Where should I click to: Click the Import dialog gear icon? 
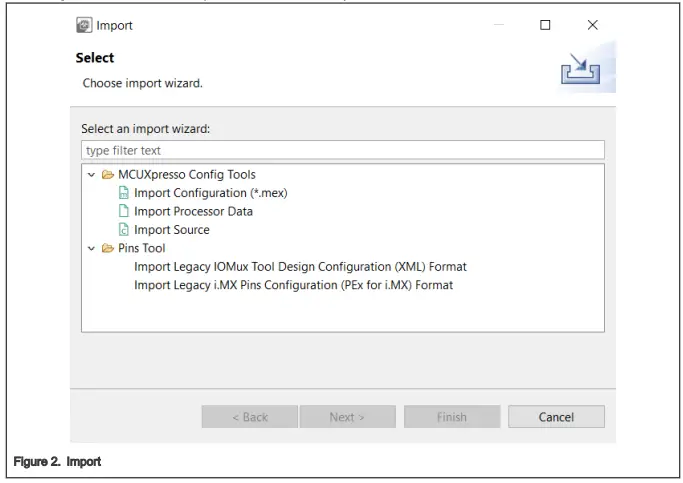coord(84,25)
